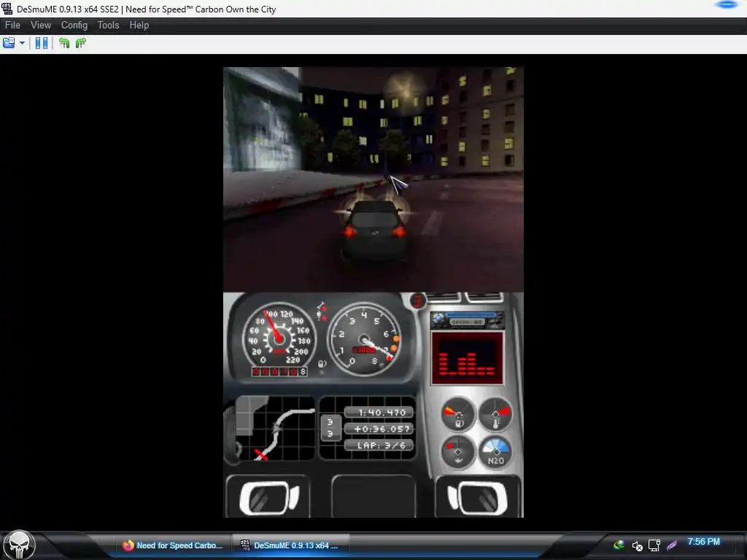
Task: Click the LAP: 3/6 readout
Action: 379,446
